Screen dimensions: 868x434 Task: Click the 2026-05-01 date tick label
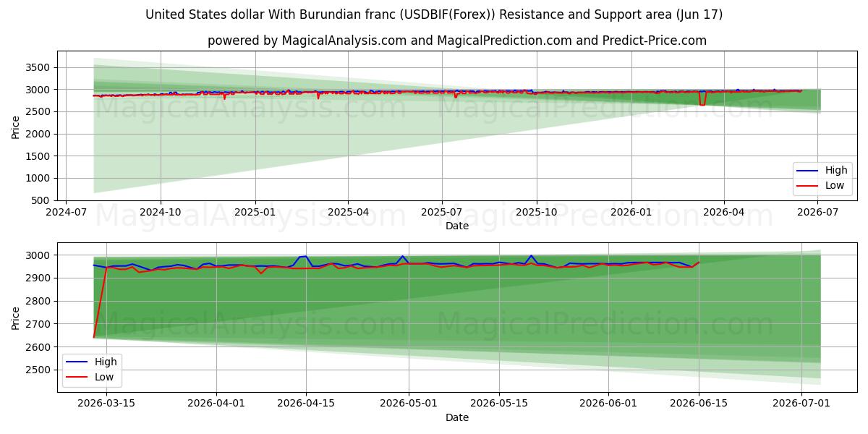(x=409, y=404)
